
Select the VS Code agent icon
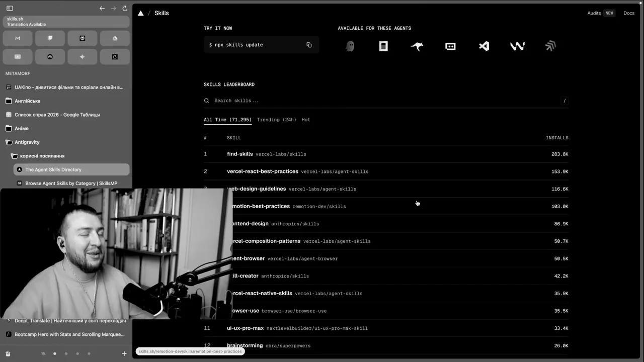(484, 46)
